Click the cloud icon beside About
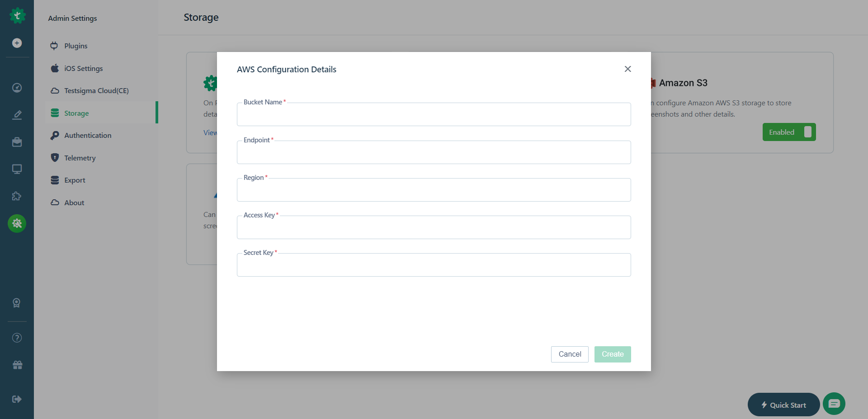 pyautogui.click(x=55, y=202)
